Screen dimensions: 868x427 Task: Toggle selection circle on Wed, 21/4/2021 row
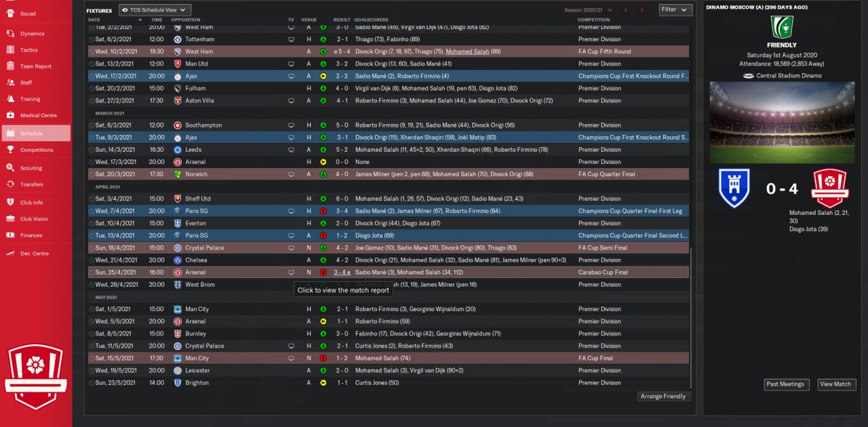(x=92, y=260)
